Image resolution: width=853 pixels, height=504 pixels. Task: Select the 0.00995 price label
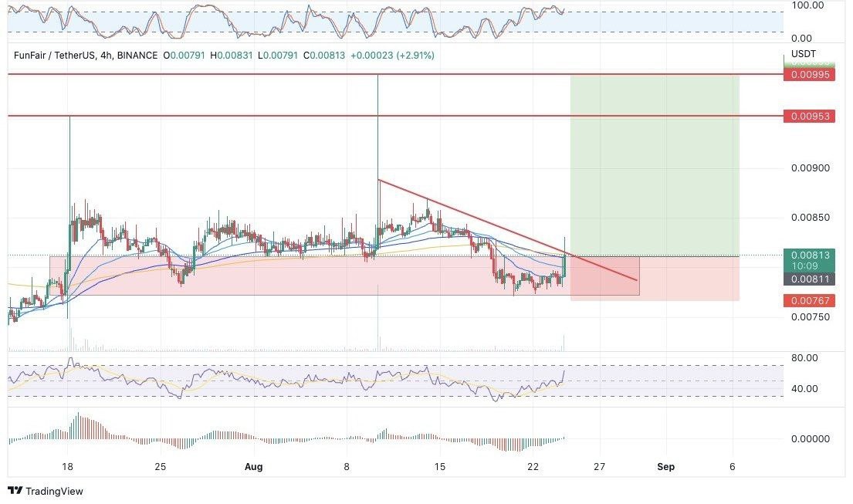(809, 75)
